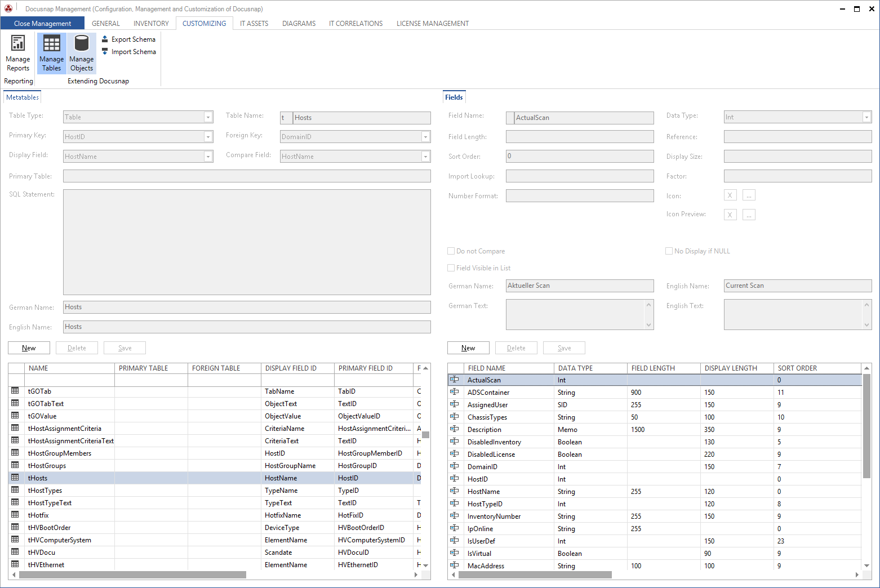Select the Manage Tables icon
The width and height of the screenshot is (880, 588).
pos(52,43)
